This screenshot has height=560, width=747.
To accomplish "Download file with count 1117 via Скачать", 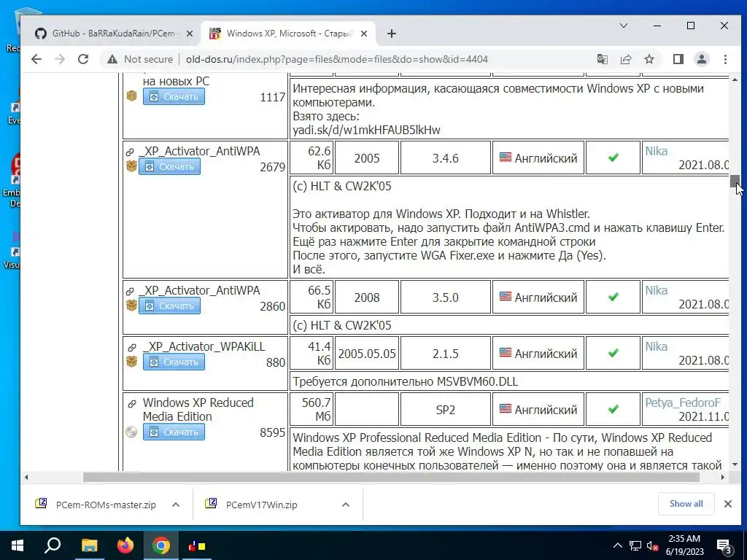I will (x=174, y=97).
